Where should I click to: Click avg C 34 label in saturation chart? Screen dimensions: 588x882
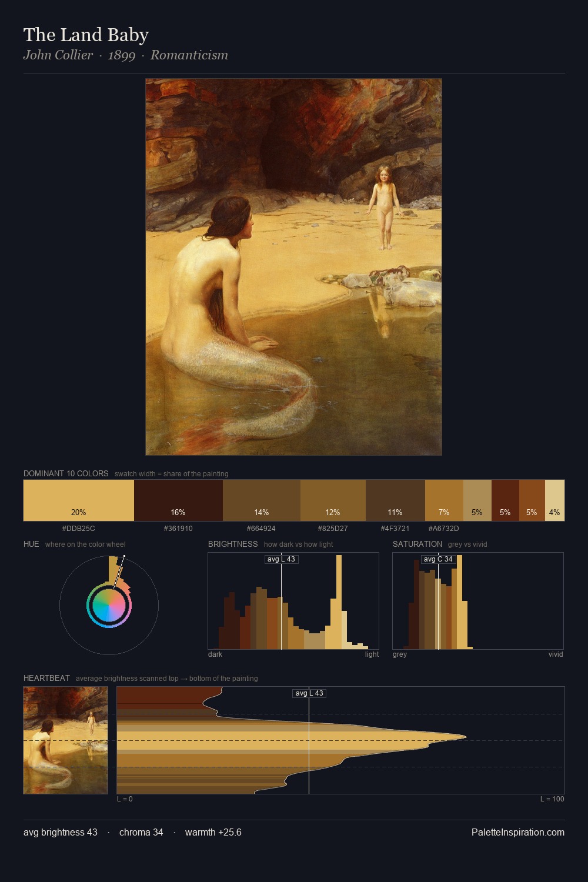[439, 559]
